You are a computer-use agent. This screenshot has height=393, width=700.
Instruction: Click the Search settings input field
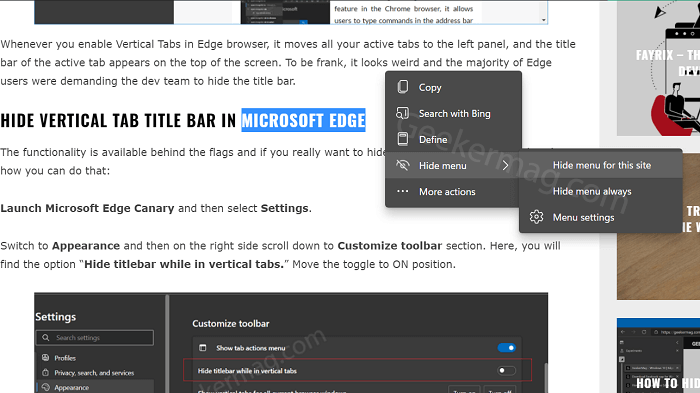(x=95, y=338)
